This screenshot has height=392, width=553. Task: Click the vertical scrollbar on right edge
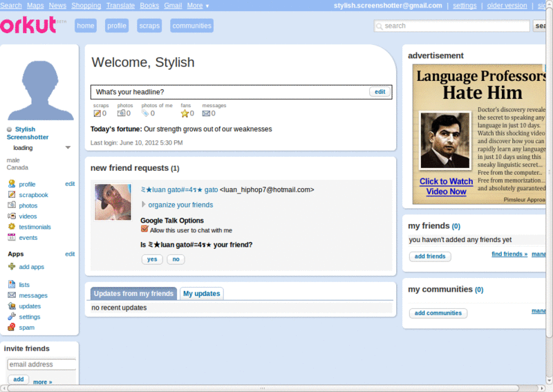click(550, 173)
